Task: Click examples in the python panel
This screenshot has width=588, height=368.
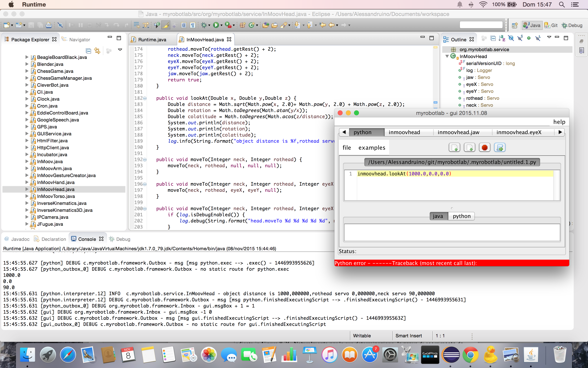Action: (x=372, y=147)
